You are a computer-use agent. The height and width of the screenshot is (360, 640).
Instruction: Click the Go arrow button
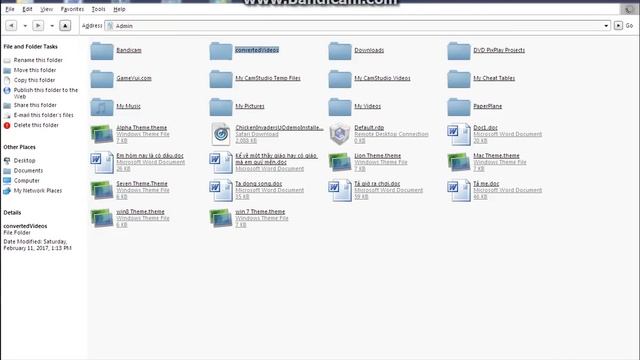click(x=618, y=26)
